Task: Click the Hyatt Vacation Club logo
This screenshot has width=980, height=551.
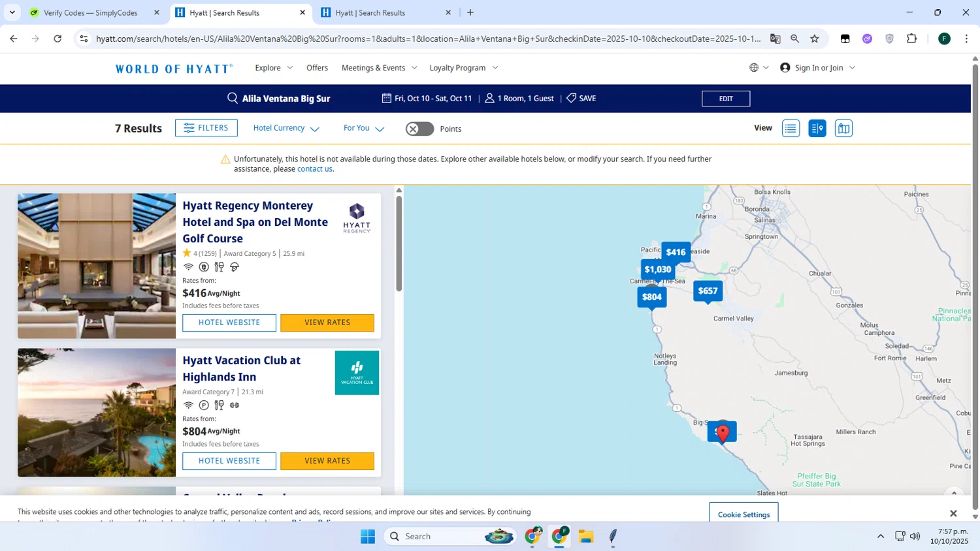Action: point(357,373)
